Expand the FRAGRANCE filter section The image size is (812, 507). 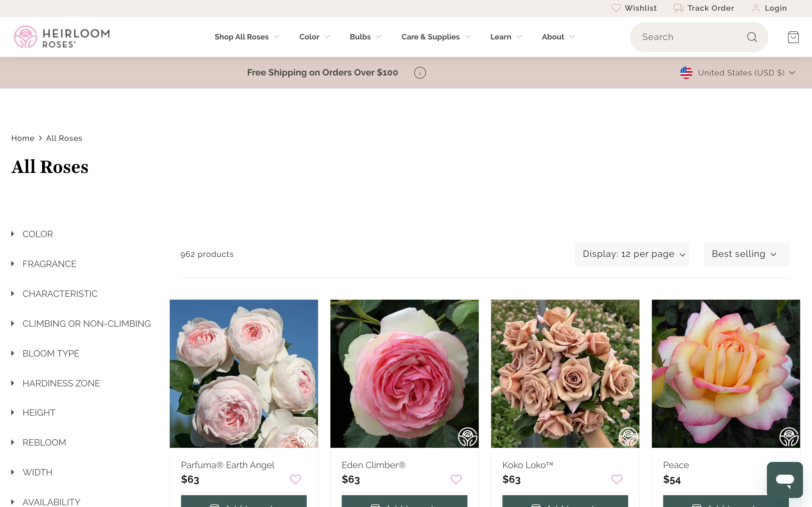pos(50,263)
